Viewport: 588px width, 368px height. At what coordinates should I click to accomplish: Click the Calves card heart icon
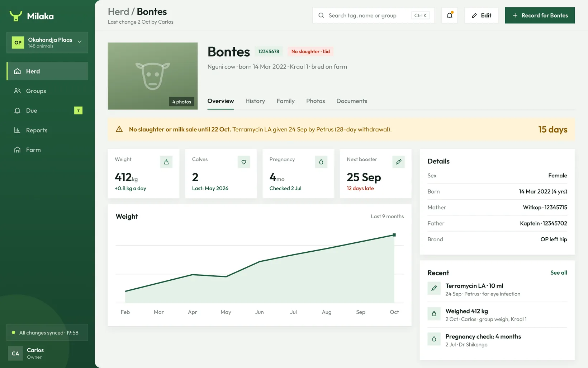click(x=244, y=162)
